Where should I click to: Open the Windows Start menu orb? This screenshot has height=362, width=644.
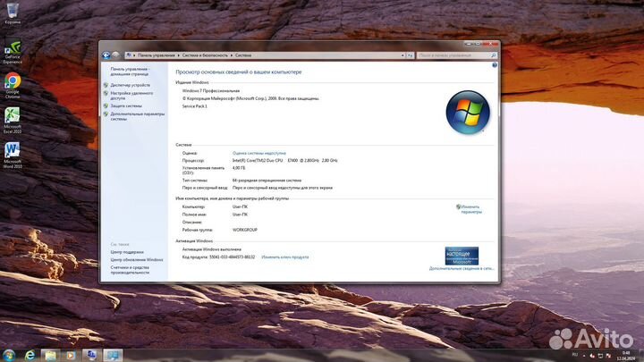8,355
